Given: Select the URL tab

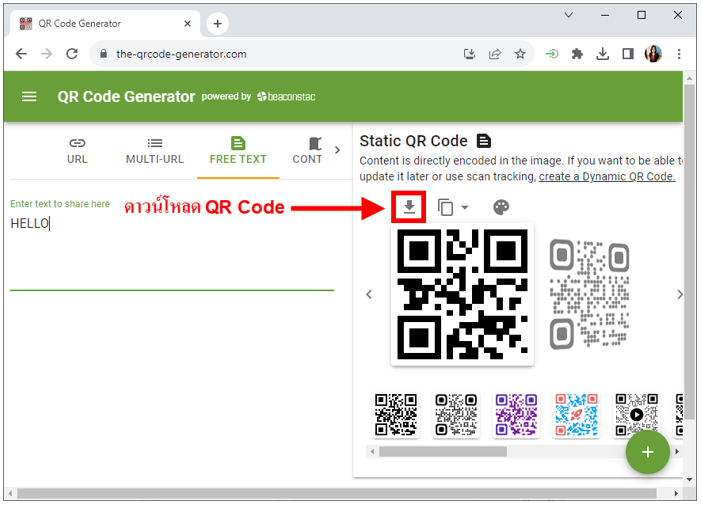Looking at the screenshot, I should click(x=77, y=151).
